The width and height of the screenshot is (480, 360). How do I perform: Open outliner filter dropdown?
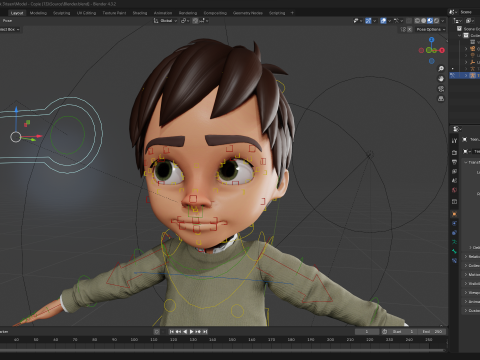(x=470, y=21)
